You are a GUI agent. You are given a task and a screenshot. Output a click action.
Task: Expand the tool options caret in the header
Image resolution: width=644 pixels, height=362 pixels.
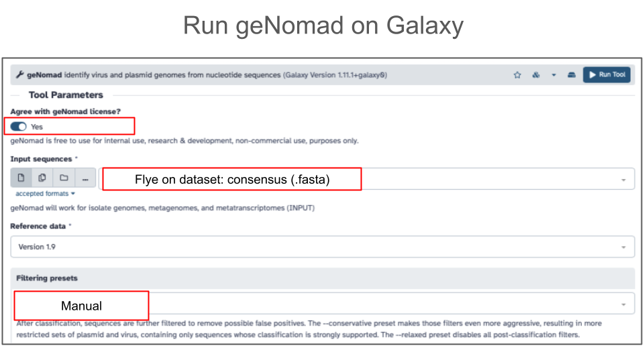coord(554,75)
